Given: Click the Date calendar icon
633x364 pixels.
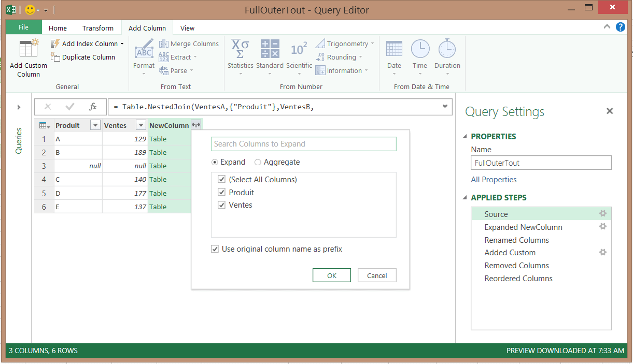Looking at the screenshot, I should tap(394, 49).
